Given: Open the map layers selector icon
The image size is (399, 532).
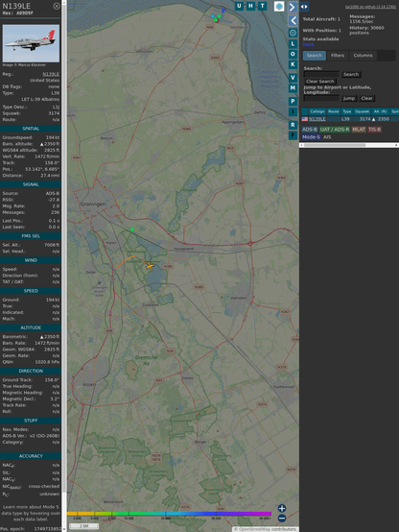Looking at the screenshot, I should click(x=279, y=7).
